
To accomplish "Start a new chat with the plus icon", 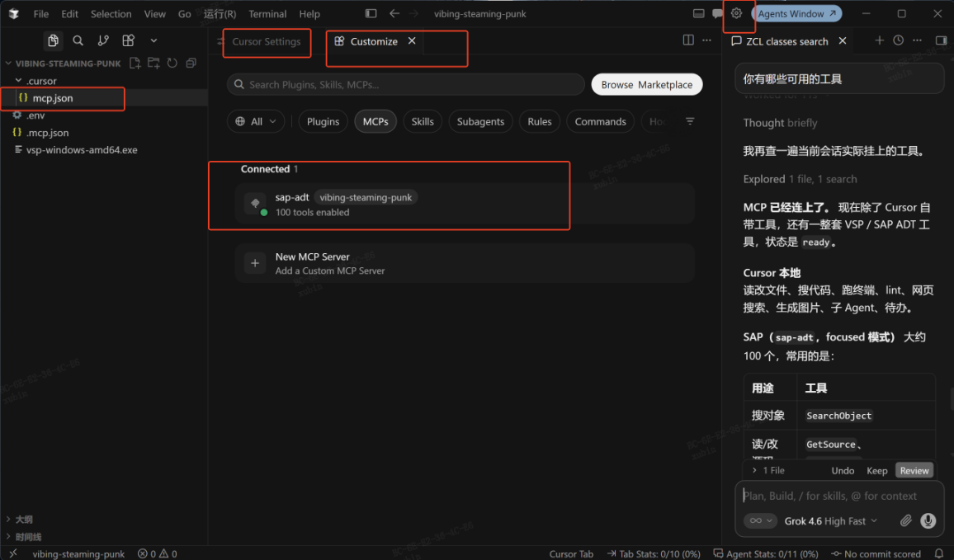I will tap(879, 40).
